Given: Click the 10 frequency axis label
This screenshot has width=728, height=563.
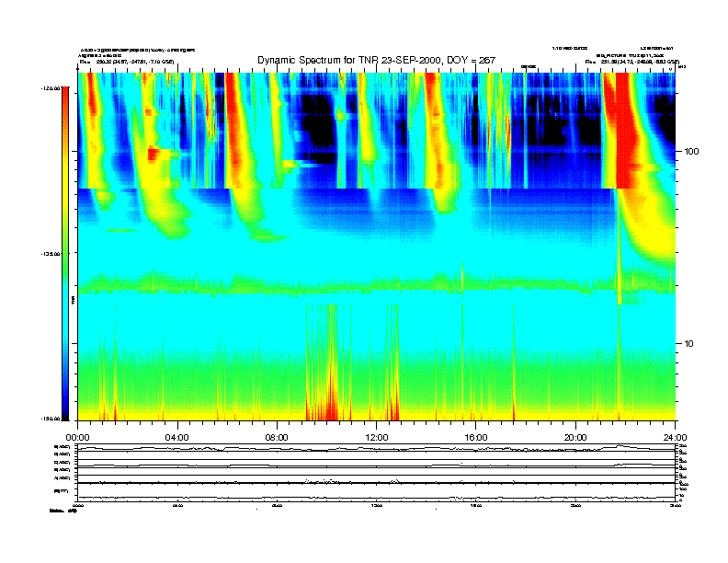Looking at the screenshot, I should [x=689, y=344].
